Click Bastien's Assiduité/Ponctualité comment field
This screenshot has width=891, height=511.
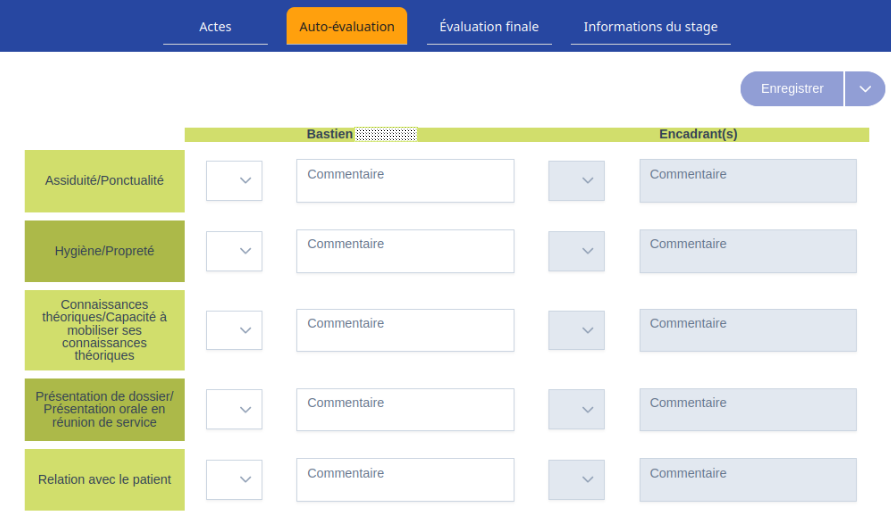405,181
